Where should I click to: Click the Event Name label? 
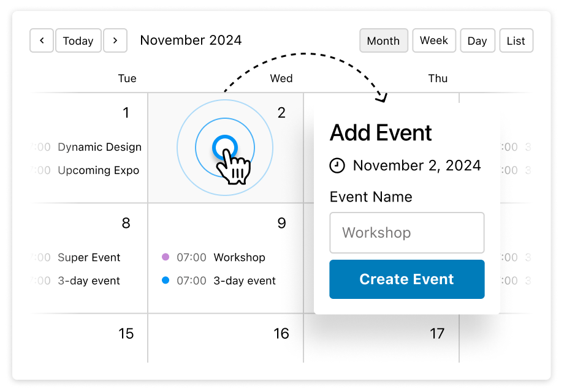click(x=371, y=197)
